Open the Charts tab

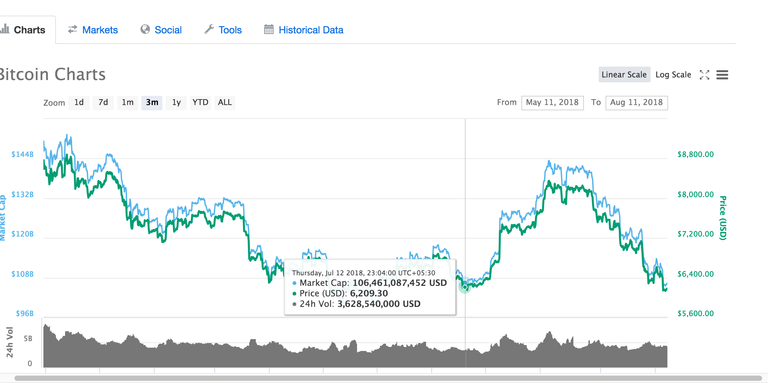[27, 30]
